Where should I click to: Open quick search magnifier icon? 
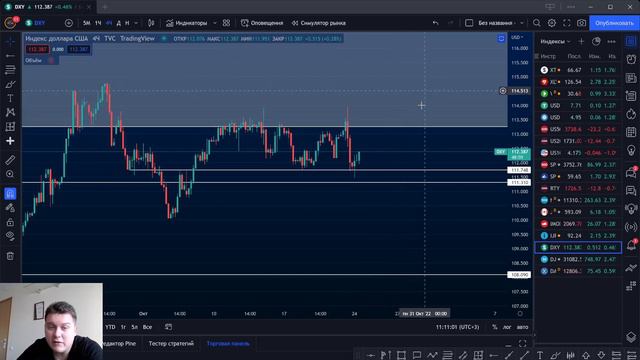point(537,23)
